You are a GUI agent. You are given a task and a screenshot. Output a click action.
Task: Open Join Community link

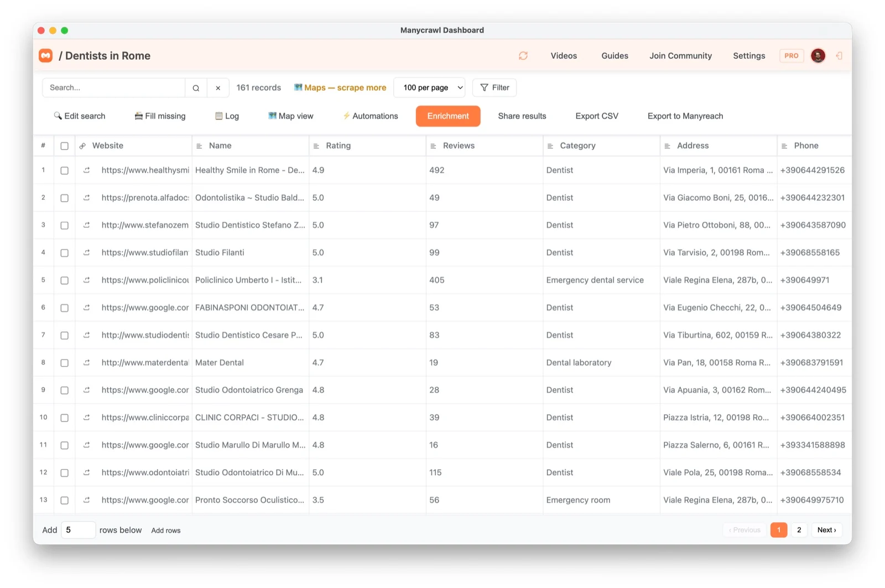(680, 56)
